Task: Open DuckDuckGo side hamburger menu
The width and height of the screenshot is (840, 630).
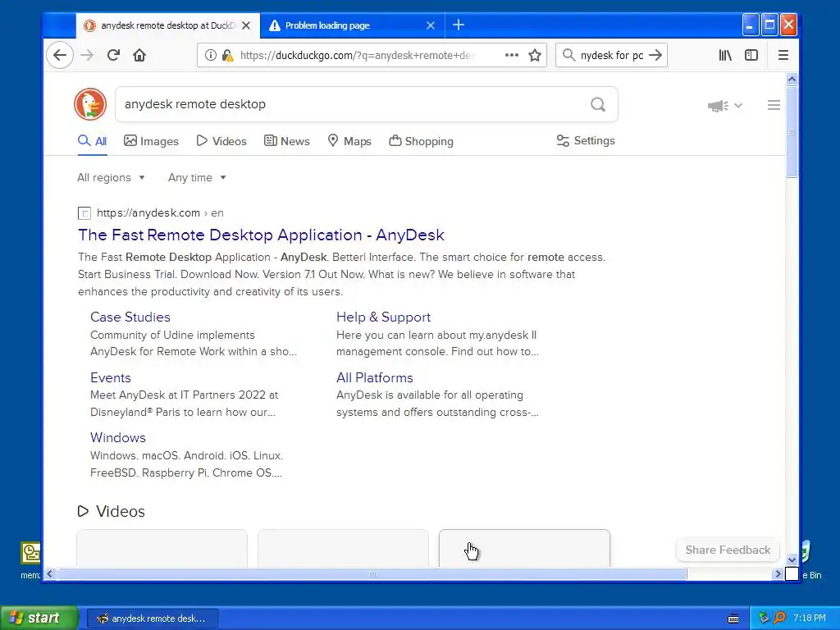Action: click(774, 105)
